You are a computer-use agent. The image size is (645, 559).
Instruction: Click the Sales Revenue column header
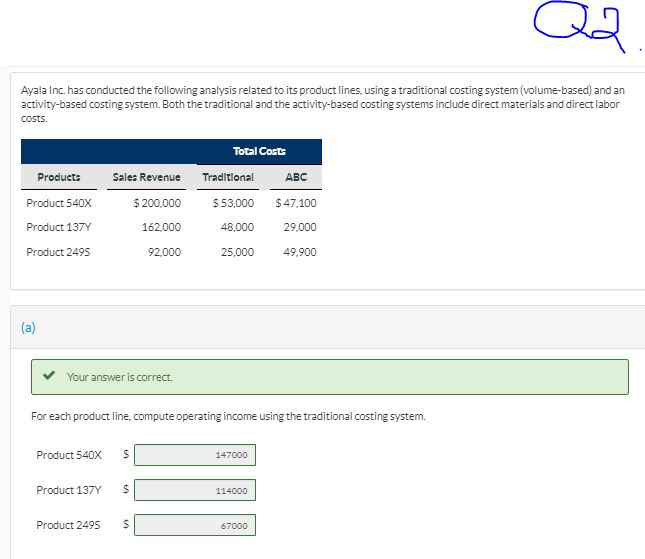point(146,177)
